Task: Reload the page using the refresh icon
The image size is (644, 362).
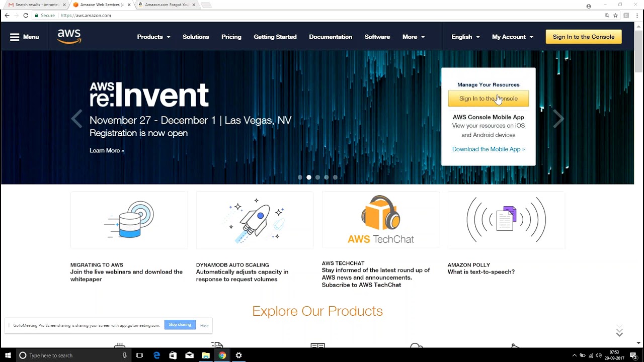Action: click(26, 16)
